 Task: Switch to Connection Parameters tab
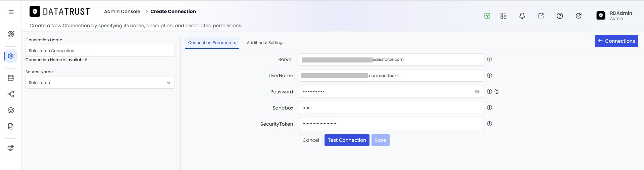click(x=212, y=43)
